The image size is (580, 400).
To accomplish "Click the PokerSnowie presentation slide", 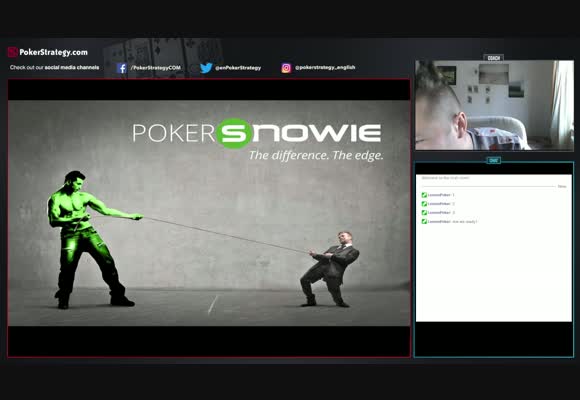I will tap(209, 213).
